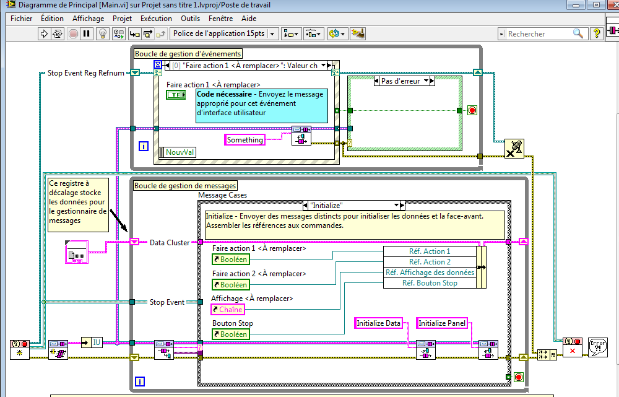Click the 'Réf. Action 2' bundle element
Viewport: 619px width, 397px height.
pyautogui.click(x=430, y=262)
